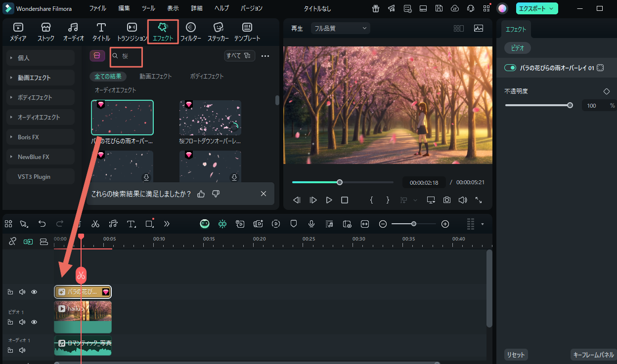Click the audio detach music-note icon
This screenshot has height=364, width=617.
[x=113, y=224]
